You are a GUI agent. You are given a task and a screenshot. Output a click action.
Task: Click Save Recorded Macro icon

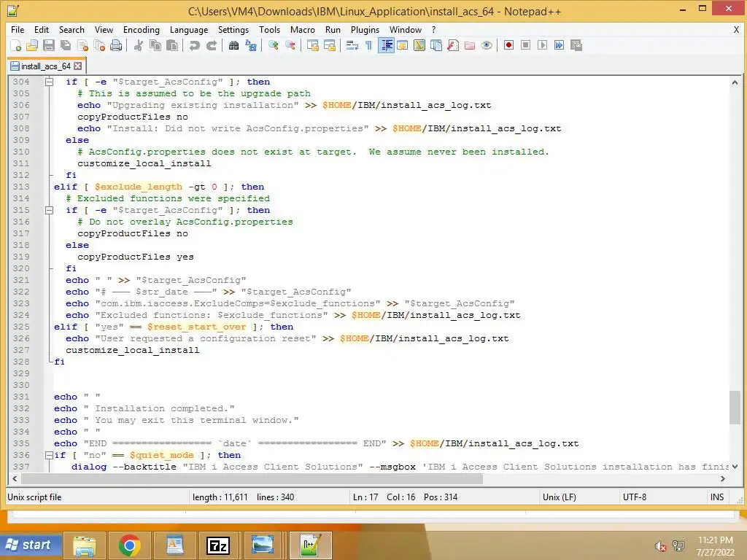click(576, 45)
